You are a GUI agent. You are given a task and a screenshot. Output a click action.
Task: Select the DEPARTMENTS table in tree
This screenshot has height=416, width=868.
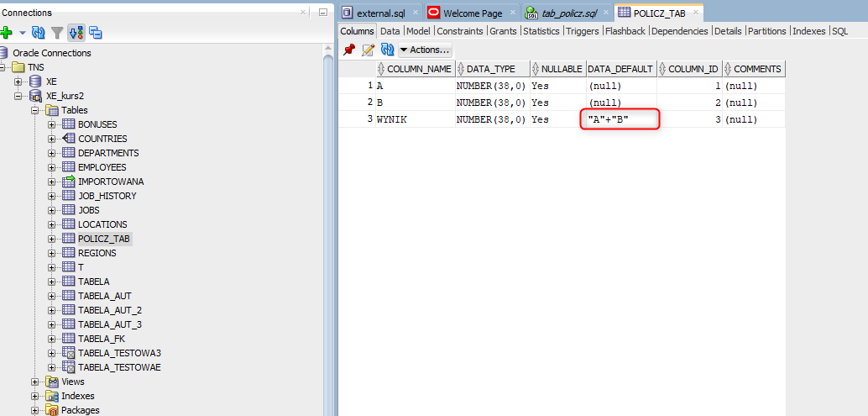click(x=108, y=153)
